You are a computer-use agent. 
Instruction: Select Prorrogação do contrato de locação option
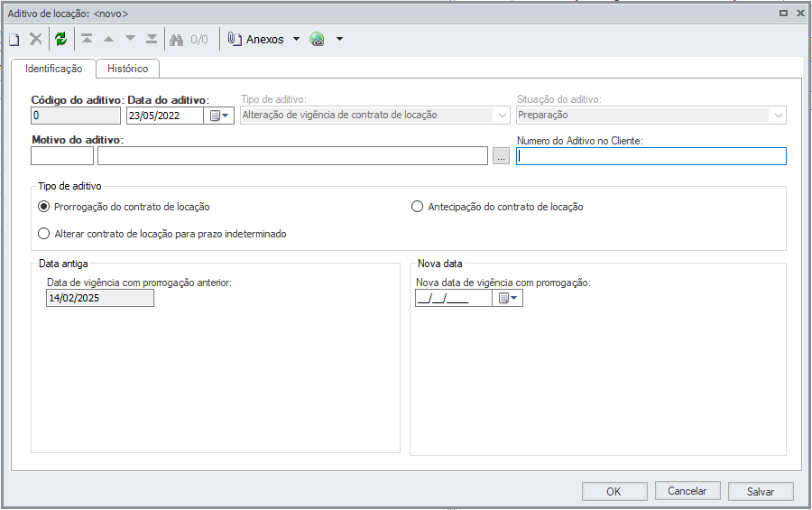click(x=125, y=207)
